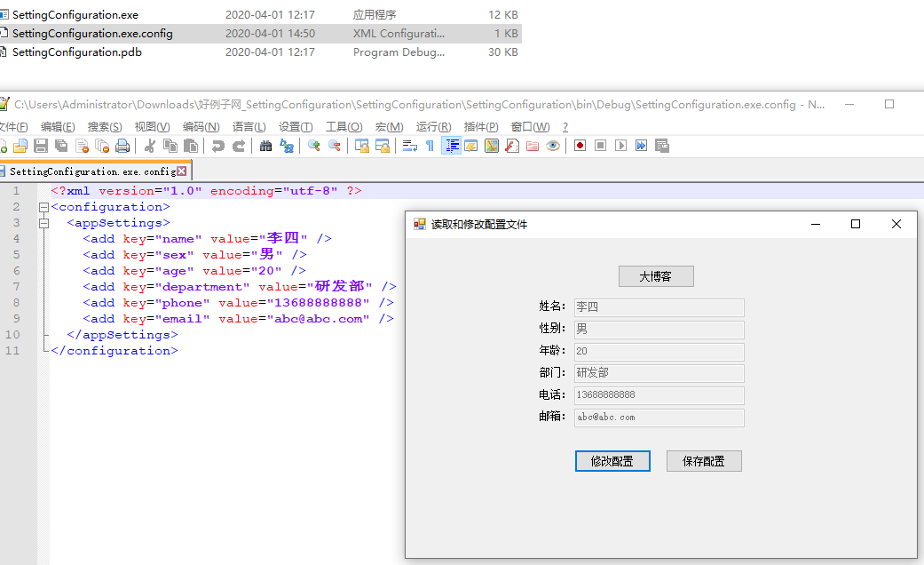
Task: Open the 宏(M) menu
Action: pos(389,127)
